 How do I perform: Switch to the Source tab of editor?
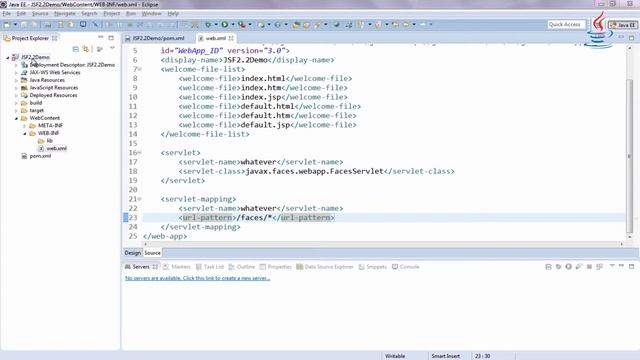coord(152,253)
